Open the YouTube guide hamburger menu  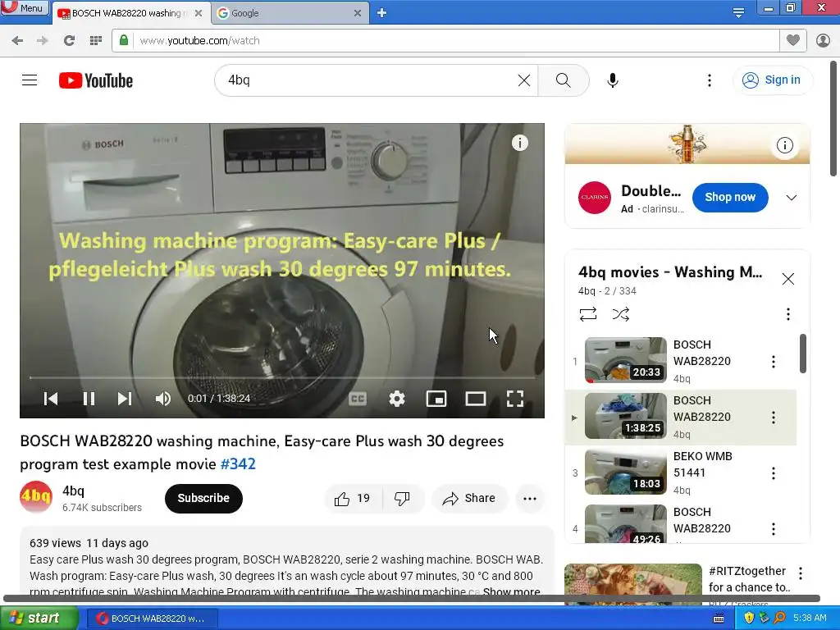click(x=30, y=80)
